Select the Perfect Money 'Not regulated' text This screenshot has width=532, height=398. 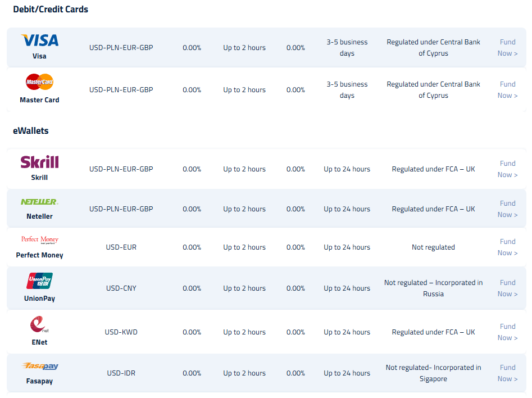433,247
